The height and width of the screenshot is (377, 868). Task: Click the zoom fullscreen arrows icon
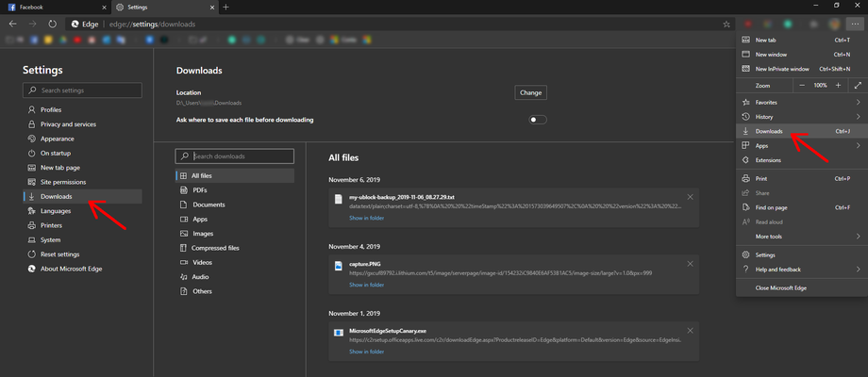click(x=858, y=86)
